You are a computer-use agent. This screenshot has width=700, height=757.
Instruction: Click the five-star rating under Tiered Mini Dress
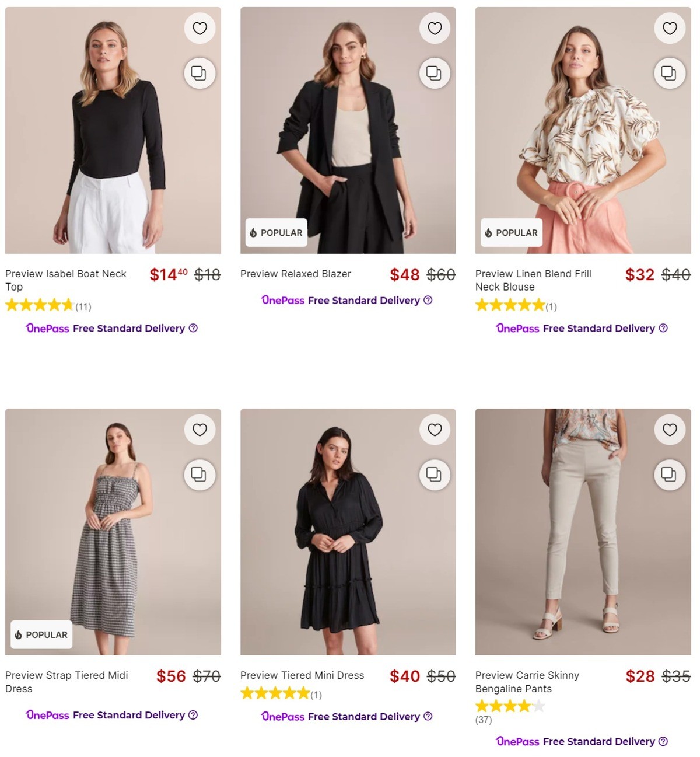(x=274, y=693)
